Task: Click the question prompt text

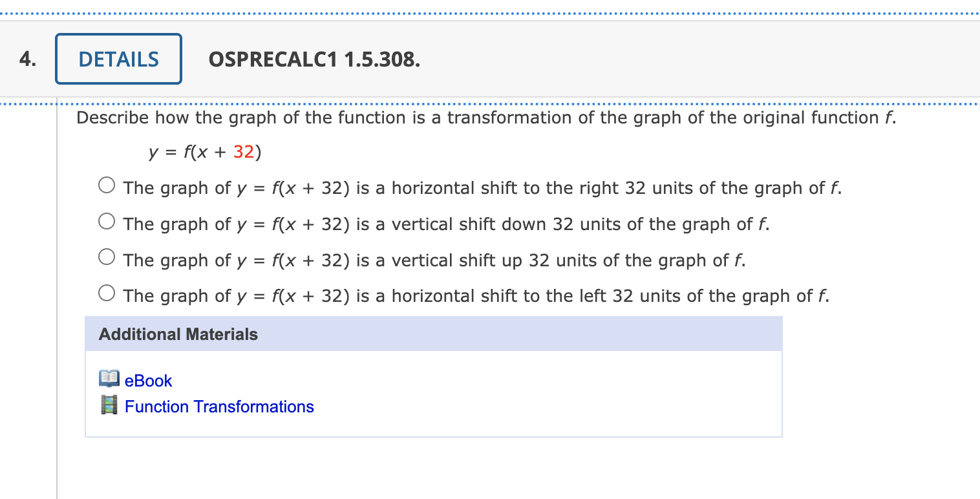Action: click(485, 118)
